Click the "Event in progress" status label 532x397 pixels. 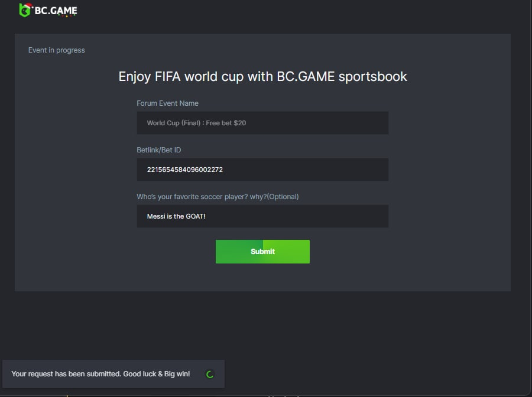pyautogui.click(x=57, y=50)
